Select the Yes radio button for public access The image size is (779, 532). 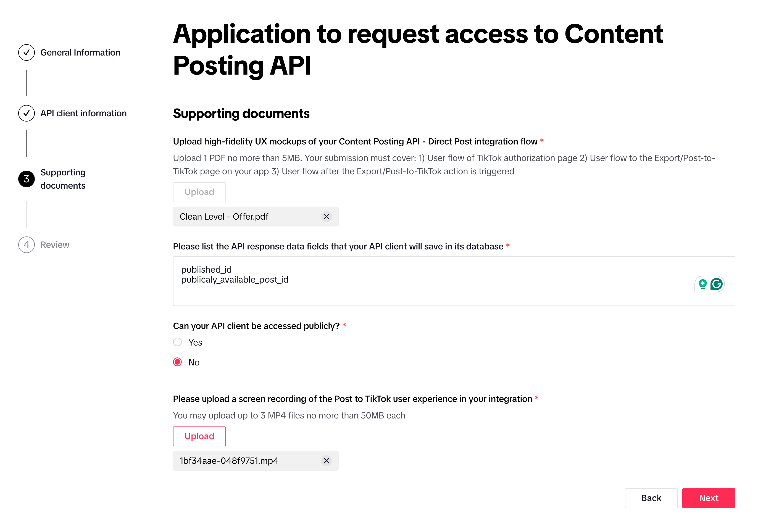pos(178,343)
